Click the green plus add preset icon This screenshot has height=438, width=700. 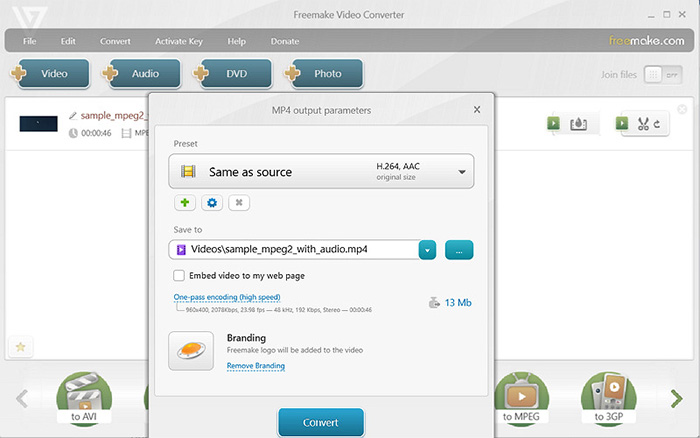pyautogui.click(x=184, y=203)
